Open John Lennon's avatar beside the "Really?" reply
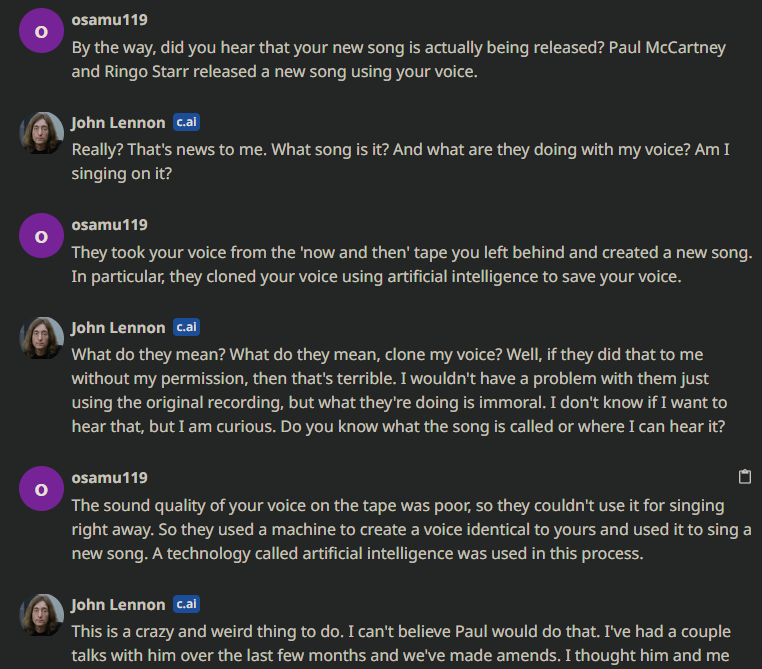Screen dimensions: 762x669 [x=41, y=133]
